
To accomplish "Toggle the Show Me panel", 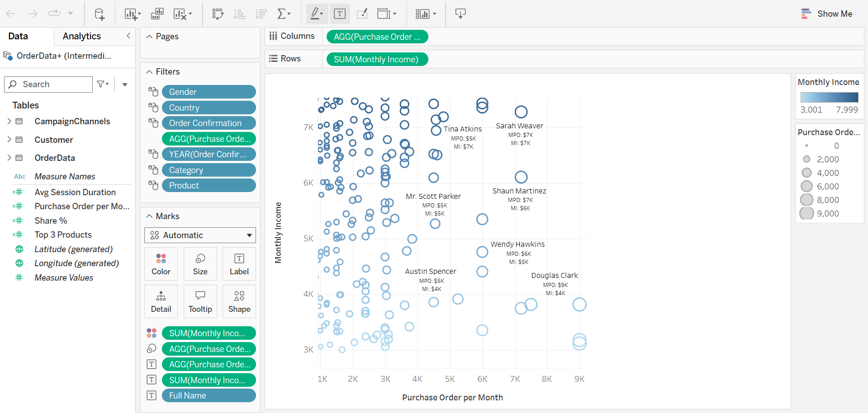I will pos(826,14).
